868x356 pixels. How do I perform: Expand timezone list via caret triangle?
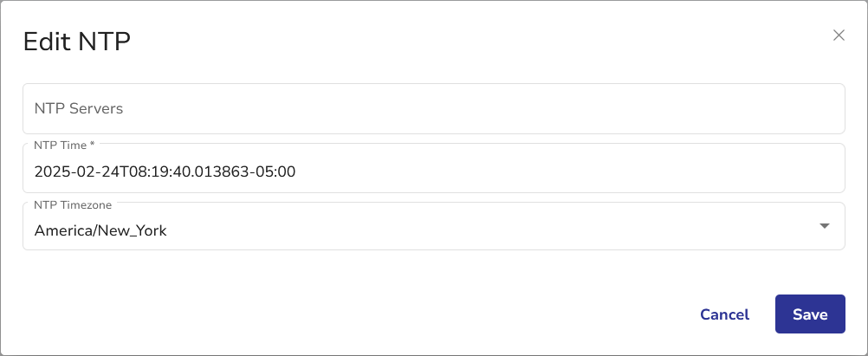(x=825, y=226)
